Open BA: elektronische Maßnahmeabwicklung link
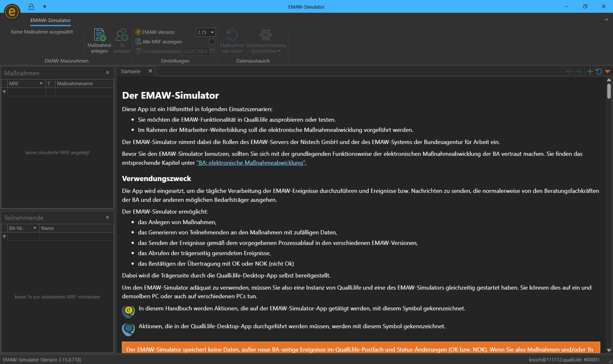 (x=251, y=163)
